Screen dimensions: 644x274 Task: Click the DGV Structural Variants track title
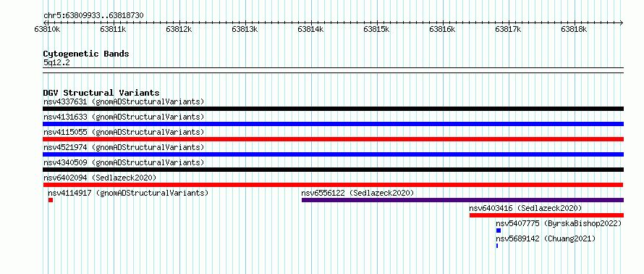point(101,93)
